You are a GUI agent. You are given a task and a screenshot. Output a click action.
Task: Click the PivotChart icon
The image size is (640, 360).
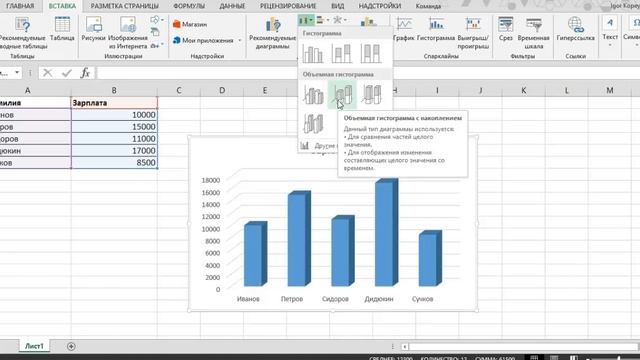coord(368,21)
